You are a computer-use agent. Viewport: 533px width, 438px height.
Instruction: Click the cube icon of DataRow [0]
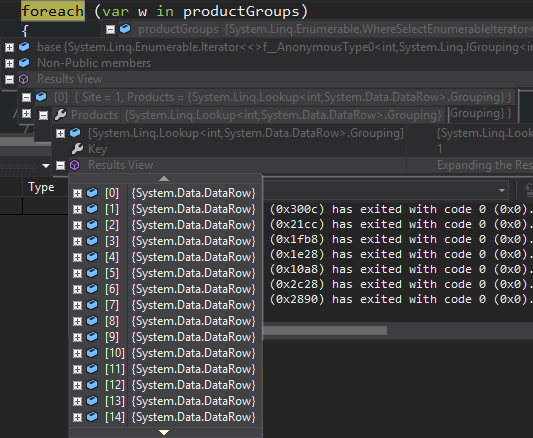click(x=92, y=193)
